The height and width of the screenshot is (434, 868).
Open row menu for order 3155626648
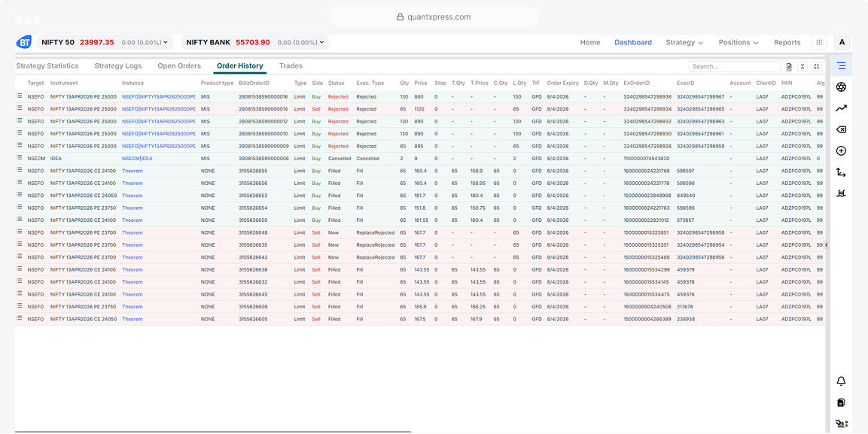coord(20,232)
